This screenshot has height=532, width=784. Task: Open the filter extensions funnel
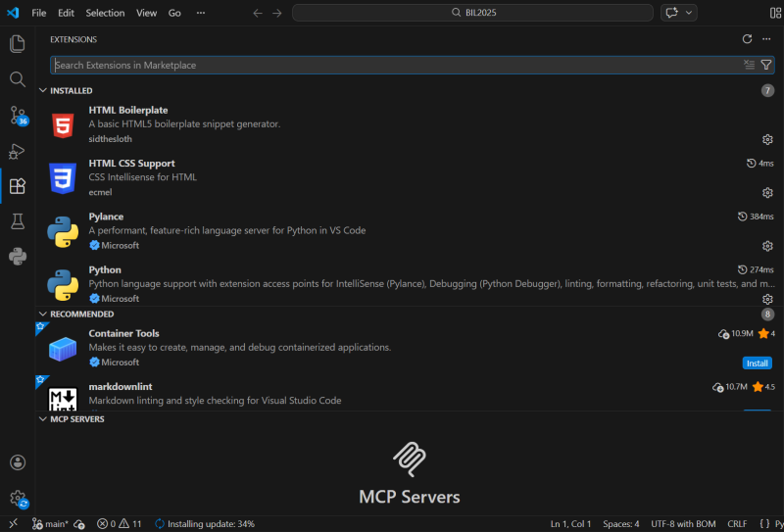coord(766,65)
